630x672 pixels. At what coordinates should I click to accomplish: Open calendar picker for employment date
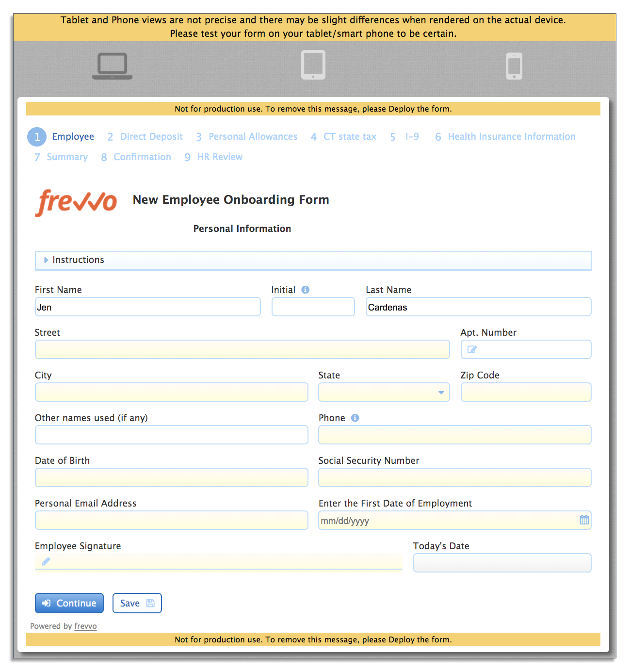tap(584, 520)
